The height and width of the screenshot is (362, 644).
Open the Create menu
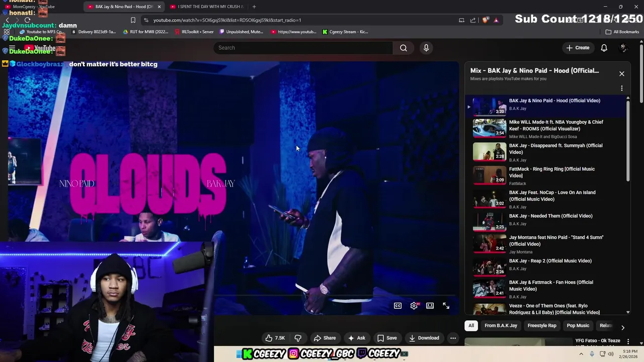[x=578, y=48]
